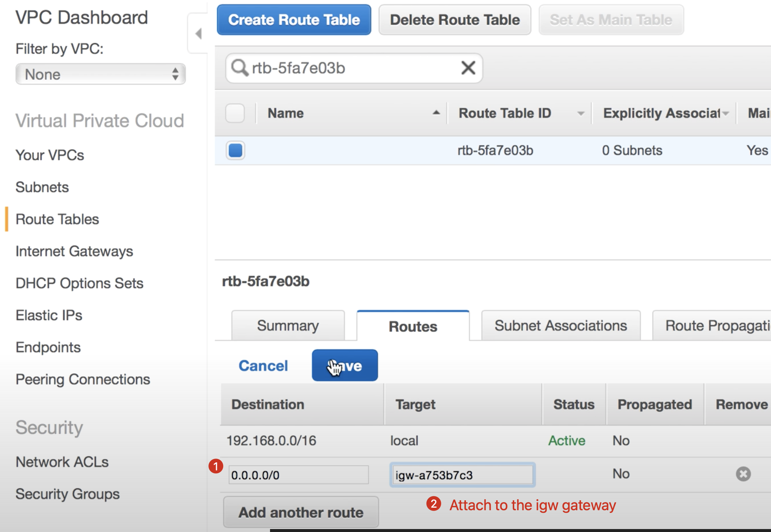Focus the route table search field

click(x=354, y=68)
